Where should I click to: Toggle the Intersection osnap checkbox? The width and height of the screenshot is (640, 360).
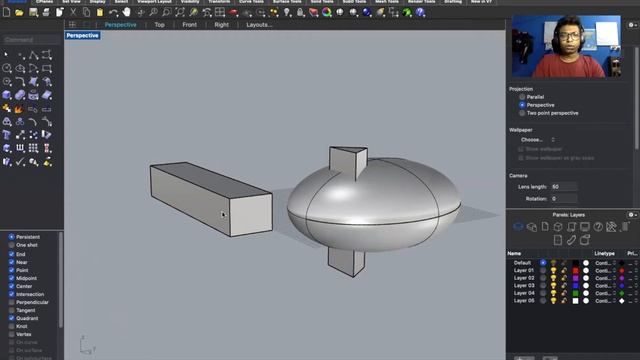(x=11, y=294)
